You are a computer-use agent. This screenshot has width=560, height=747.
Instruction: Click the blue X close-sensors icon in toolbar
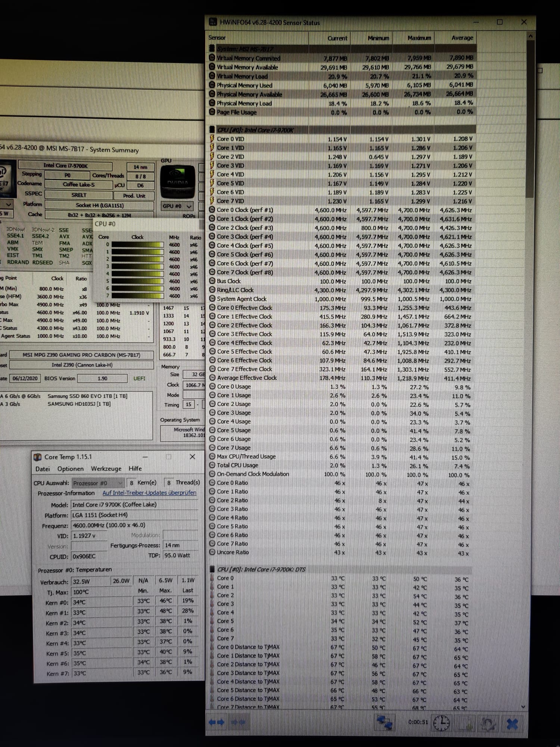point(512,725)
